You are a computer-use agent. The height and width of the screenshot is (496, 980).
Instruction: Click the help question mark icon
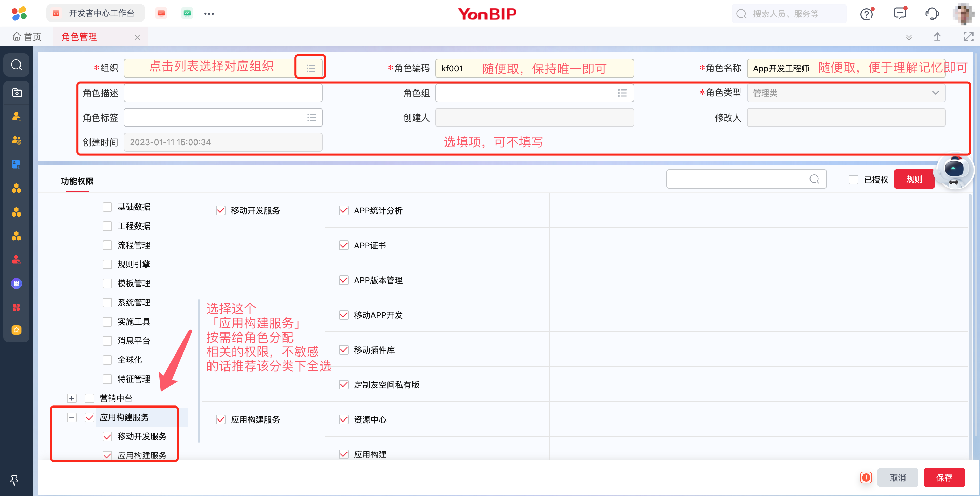click(866, 14)
